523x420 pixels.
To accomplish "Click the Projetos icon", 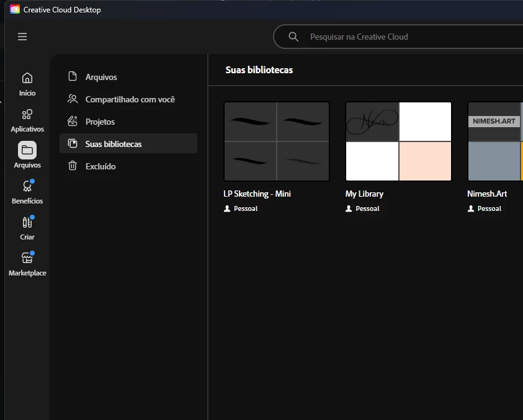I will pyautogui.click(x=73, y=121).
